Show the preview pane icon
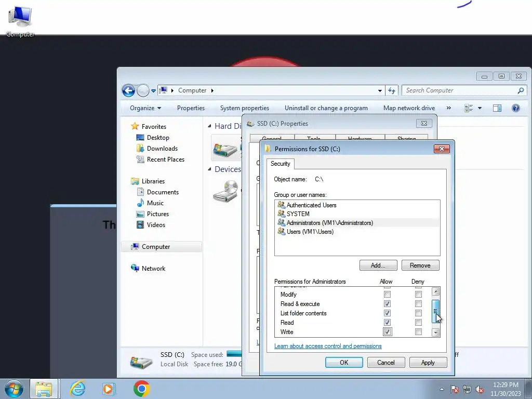The height and width of the screenshot is (399, 532). tap(497, 108)
